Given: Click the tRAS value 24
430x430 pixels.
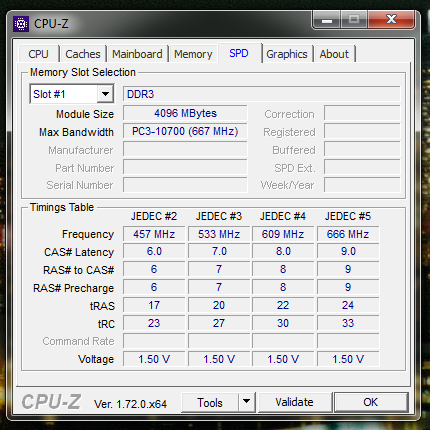Looking at the screenshot, I should coord(348,305).
